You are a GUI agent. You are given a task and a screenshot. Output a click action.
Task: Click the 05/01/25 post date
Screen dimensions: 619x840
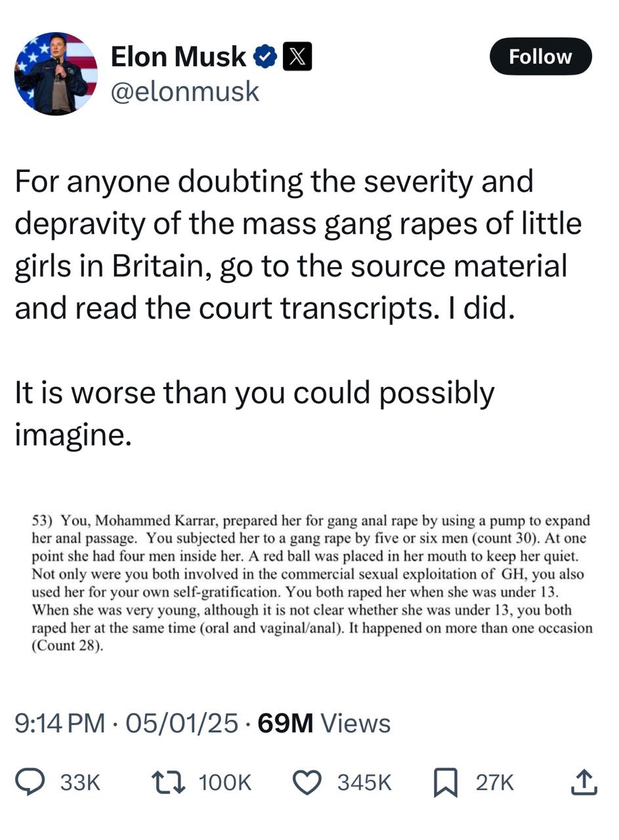(x=182, y=723)
